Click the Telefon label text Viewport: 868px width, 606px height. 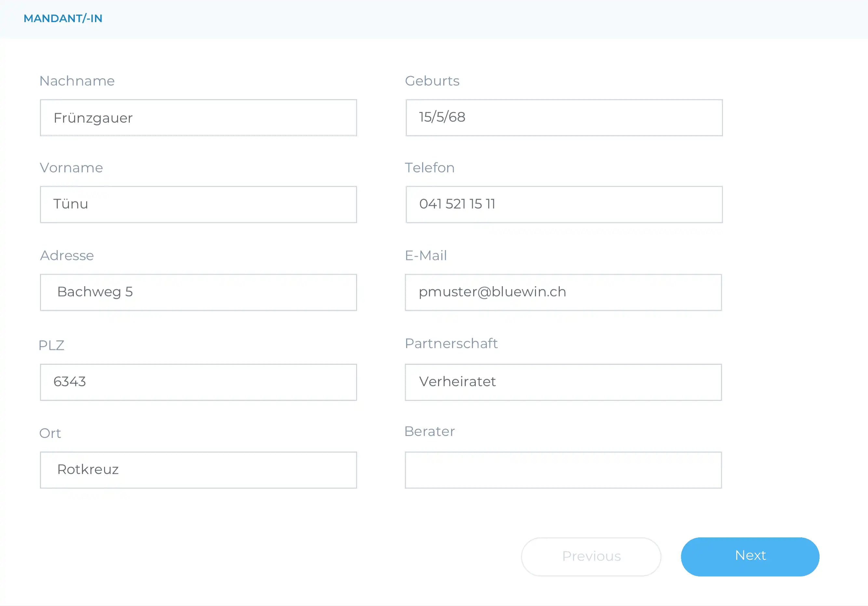[430, 168]
